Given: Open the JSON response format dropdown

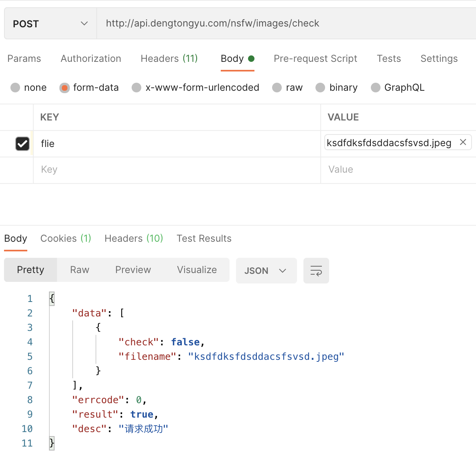Looking at the screenshot, I should click(266, 270).
